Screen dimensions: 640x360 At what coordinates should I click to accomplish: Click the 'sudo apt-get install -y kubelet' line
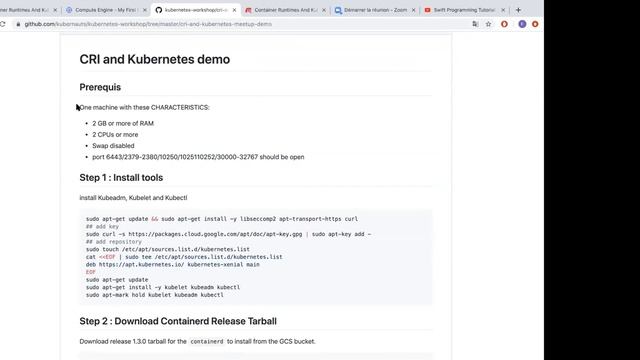click(x=163, y=287)
